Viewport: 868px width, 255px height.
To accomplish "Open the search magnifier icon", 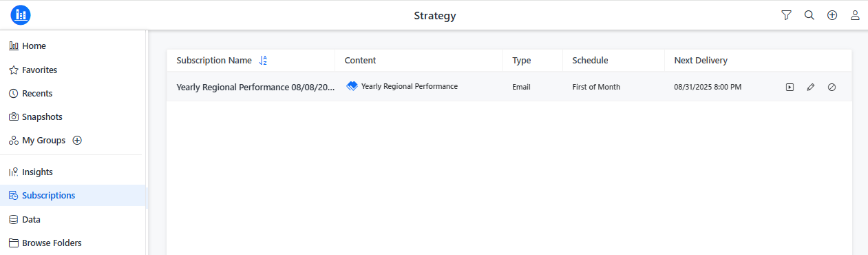I will click(809, 15).
